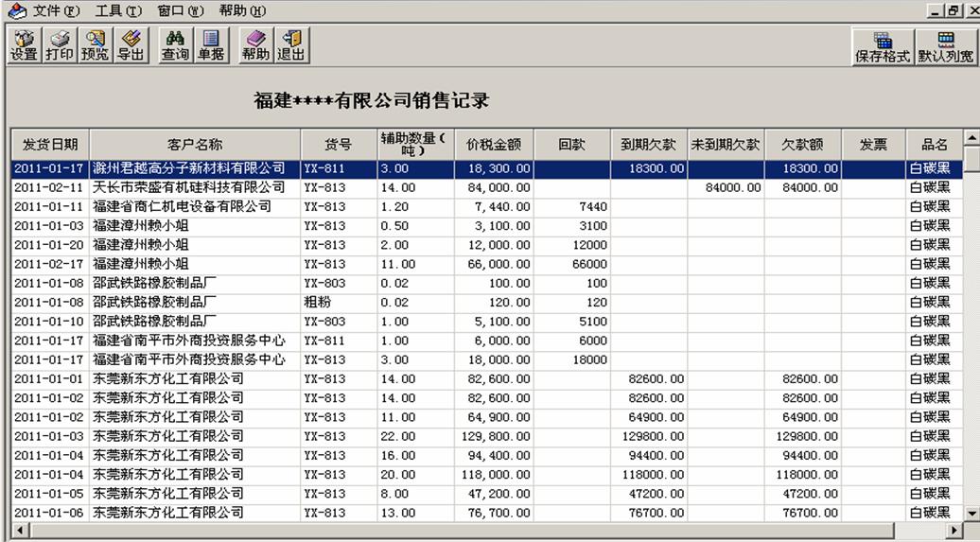The height and width of the screenshot is (542, 980).
Task: Click the 打印 (Print) toolbar icon
Action: pos(60,44)
